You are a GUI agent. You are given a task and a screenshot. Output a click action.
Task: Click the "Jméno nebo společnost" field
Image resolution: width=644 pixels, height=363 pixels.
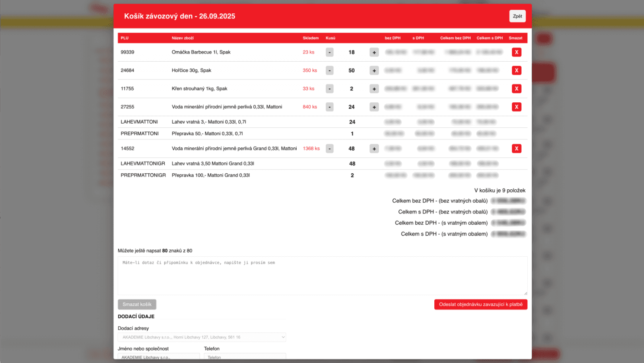pos(159,357)
